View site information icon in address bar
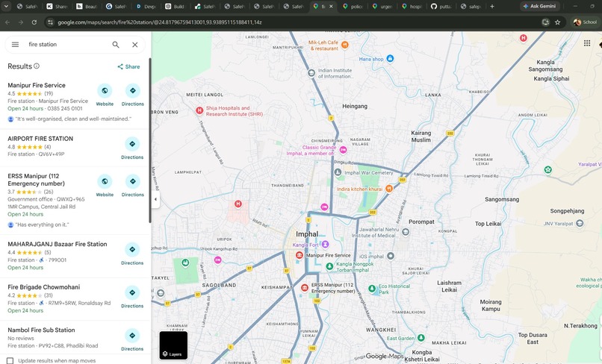 point(50,22)
